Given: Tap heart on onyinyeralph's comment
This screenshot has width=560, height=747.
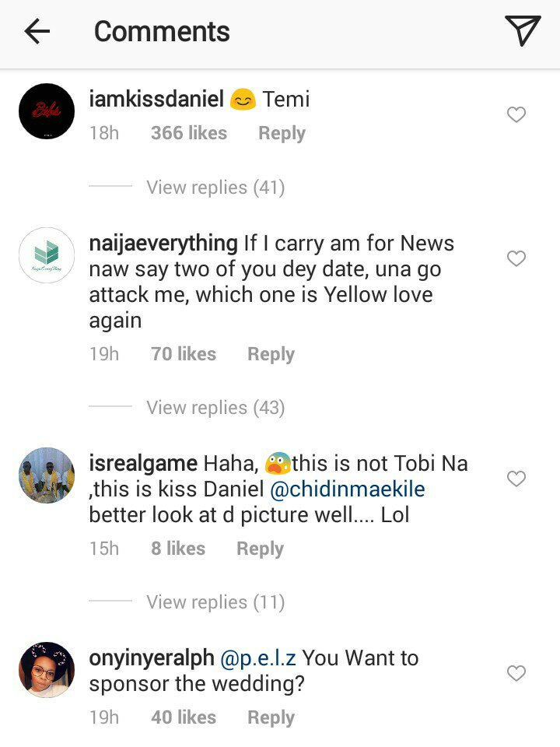Looking at the screenshot, I should (516, 673).
